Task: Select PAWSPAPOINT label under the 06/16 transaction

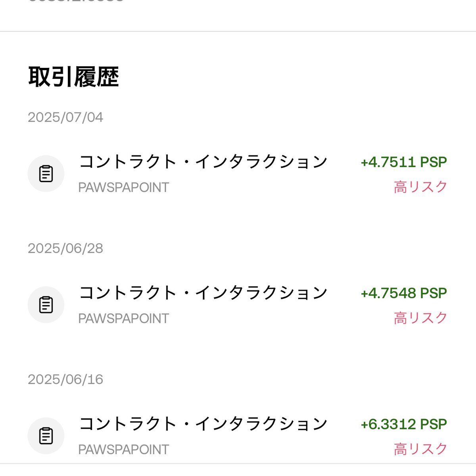Action: [124, 449]
